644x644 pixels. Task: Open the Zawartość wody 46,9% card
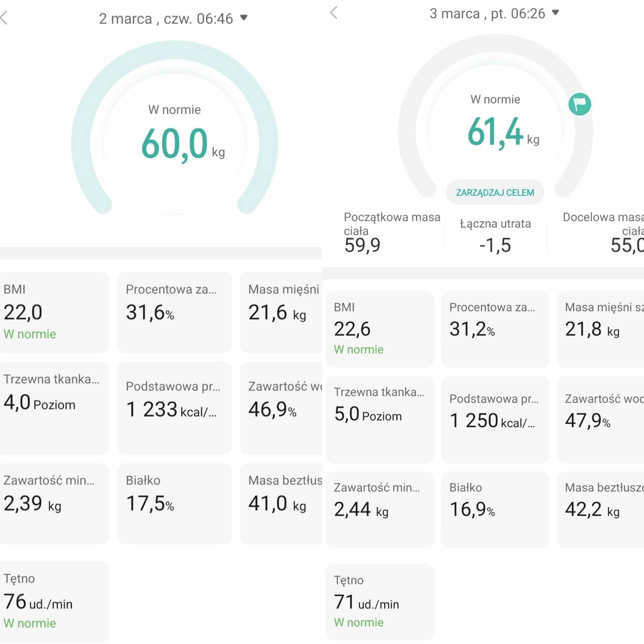coord(281,407)
